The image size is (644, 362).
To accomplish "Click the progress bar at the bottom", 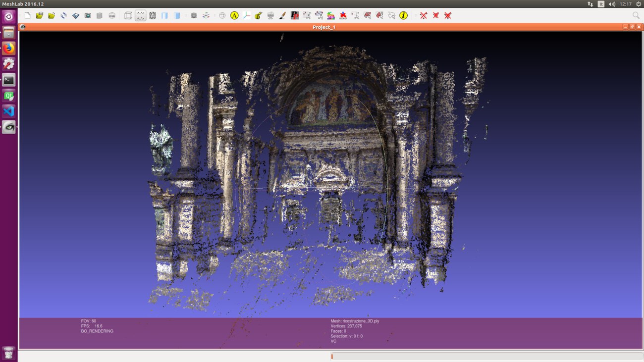I will click(486, 356).
